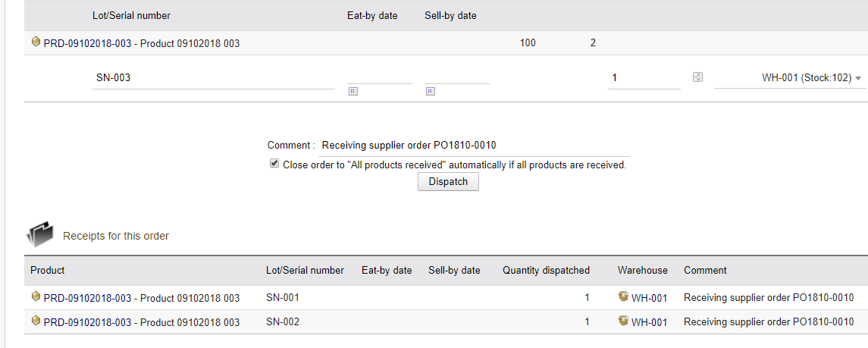Click the Eat-by date input field

(x=380, y=77)
